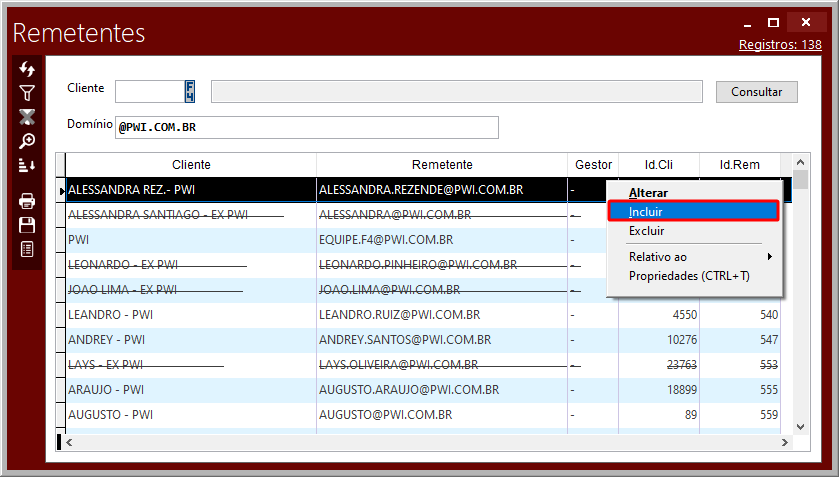Click the F4 lookup icon beside Cliente
Viewport: 839px width, 477px height.
pos(190,92)
